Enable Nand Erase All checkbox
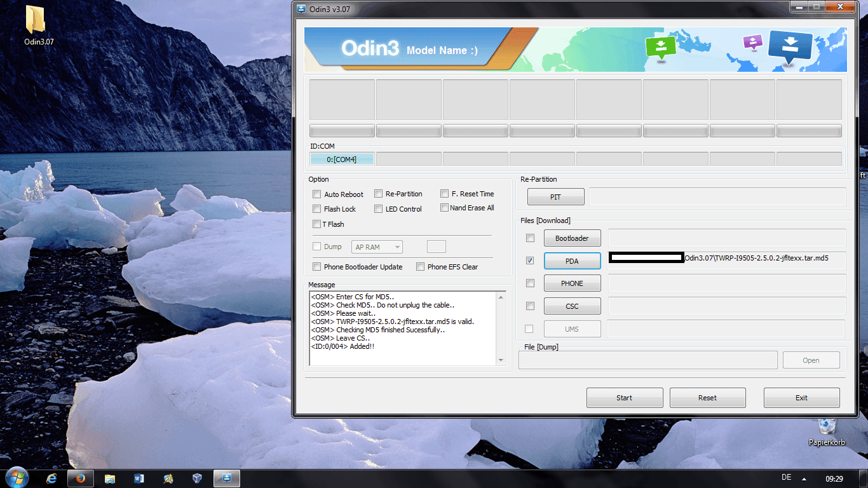868x488 pixels. (444, 208)
